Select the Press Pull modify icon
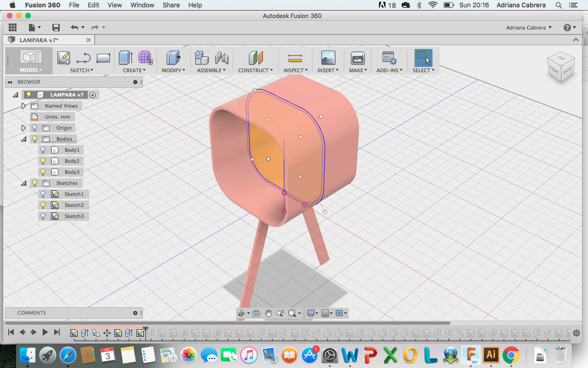This screenshot has width=588, height=368. [x=173, y=58]
